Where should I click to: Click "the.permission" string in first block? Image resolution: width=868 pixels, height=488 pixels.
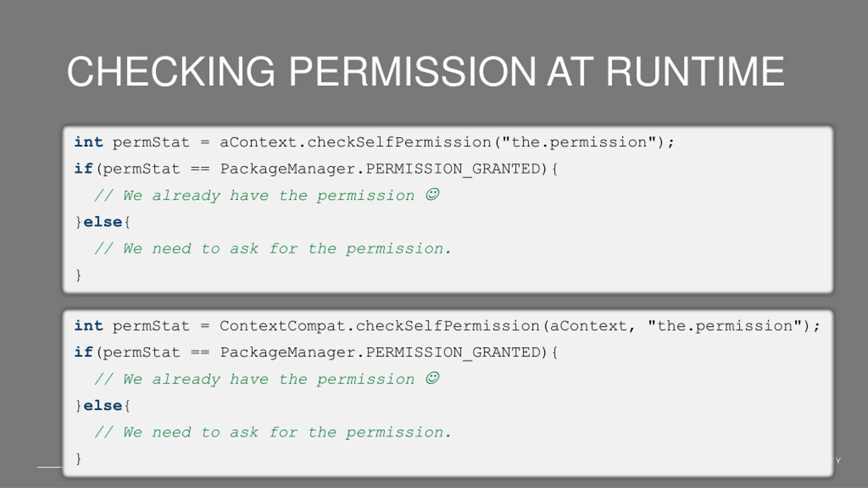[579, 142]
